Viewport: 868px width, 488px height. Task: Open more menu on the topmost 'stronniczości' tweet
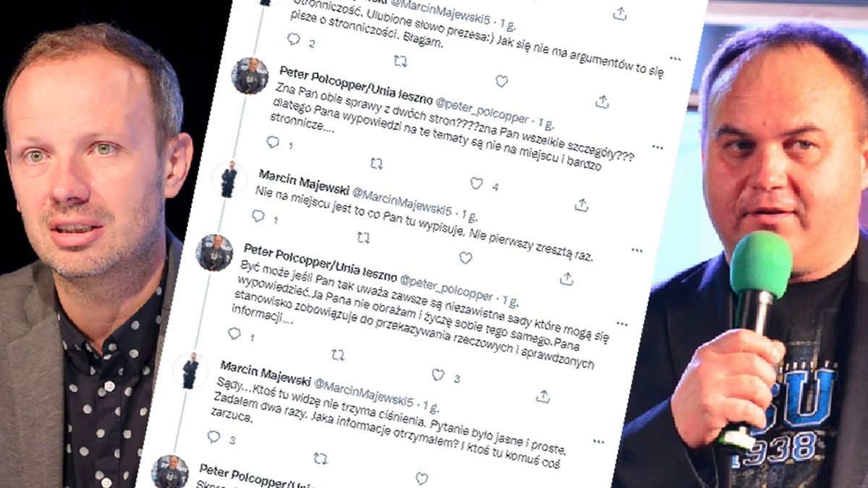675,59
